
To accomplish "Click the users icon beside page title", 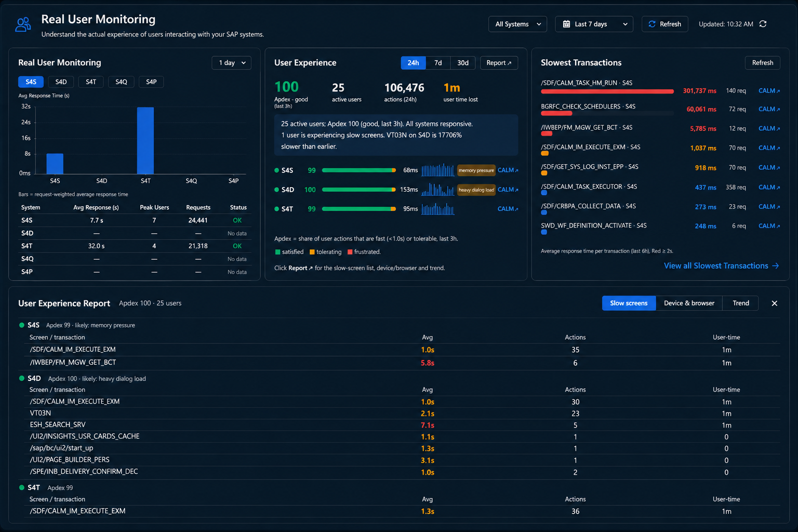I will coord(23,24).
